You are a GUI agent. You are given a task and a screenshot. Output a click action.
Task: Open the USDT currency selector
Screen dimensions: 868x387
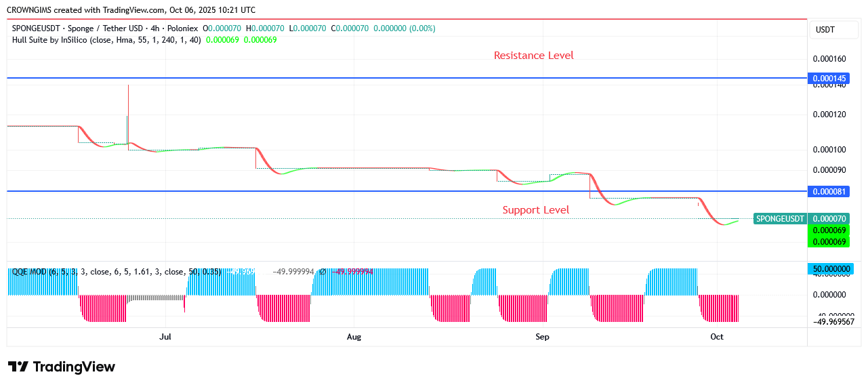click(825, 30)
